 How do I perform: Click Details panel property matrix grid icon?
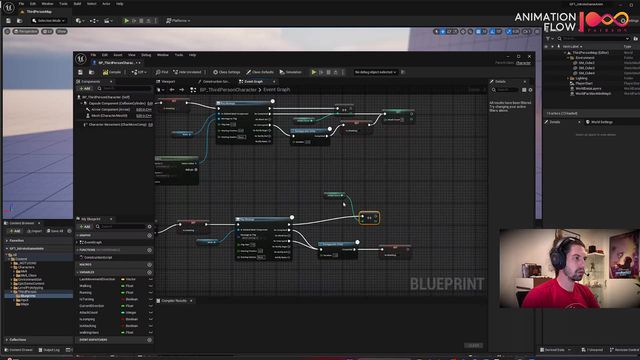(x=524, y=90)
